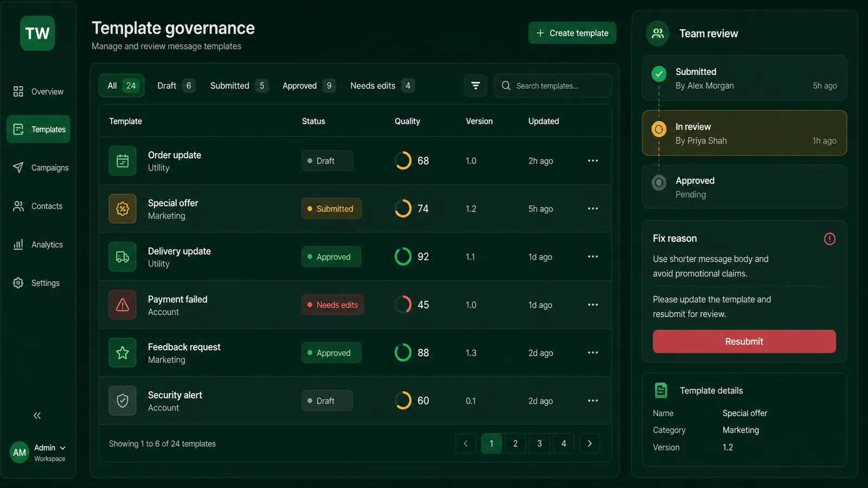The width and height of the screenshot is (868, 488).
Task: Open Settings from the sidebar
Action: click(x=38, y=283)
